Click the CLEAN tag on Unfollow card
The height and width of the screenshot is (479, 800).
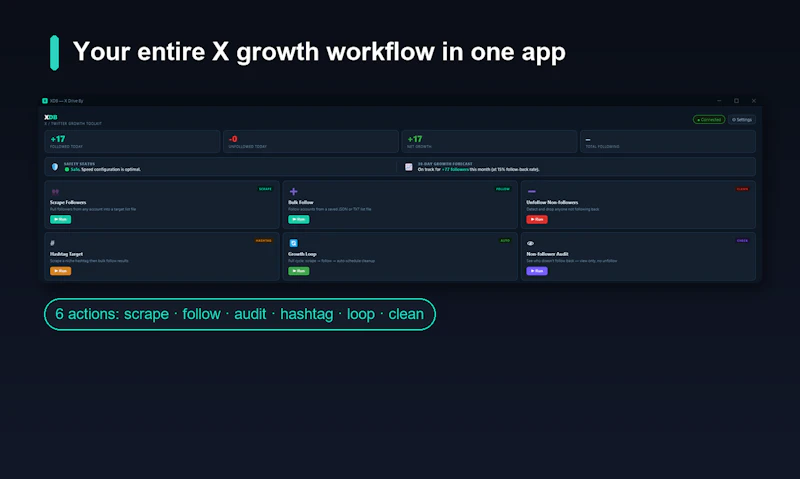742,189
